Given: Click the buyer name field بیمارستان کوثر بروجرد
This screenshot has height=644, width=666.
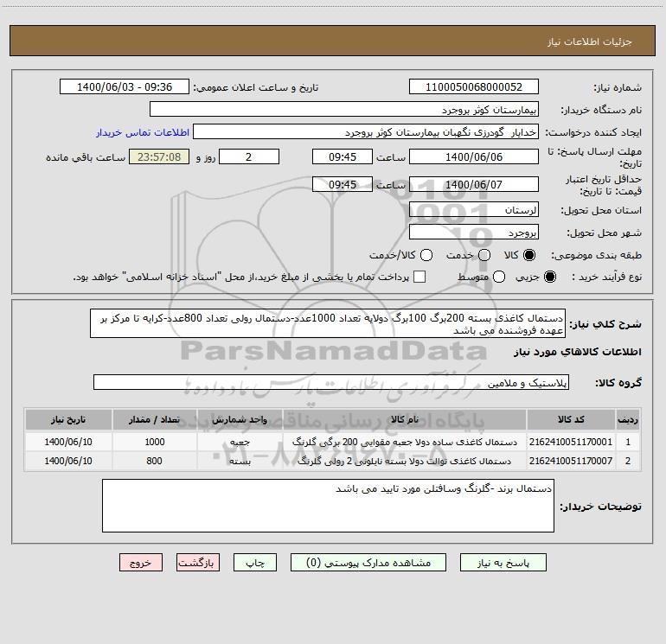Looking at the screenshot, I should coord(344,110).
